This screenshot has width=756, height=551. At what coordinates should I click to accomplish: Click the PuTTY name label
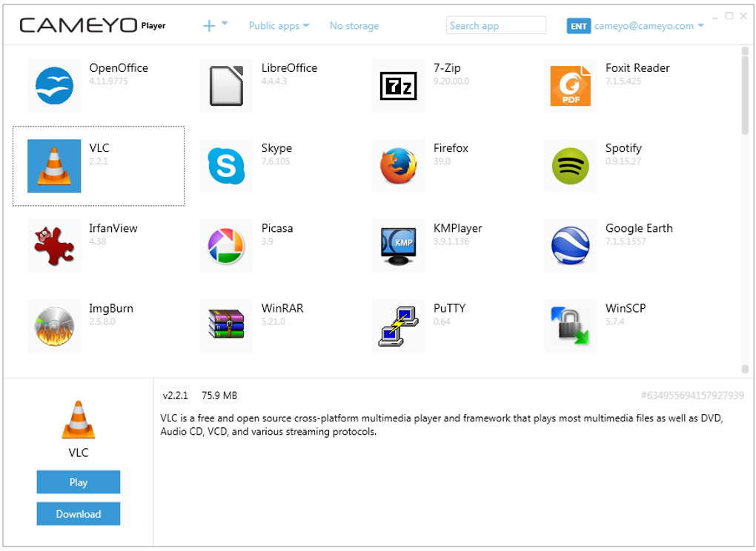[449, 308]
